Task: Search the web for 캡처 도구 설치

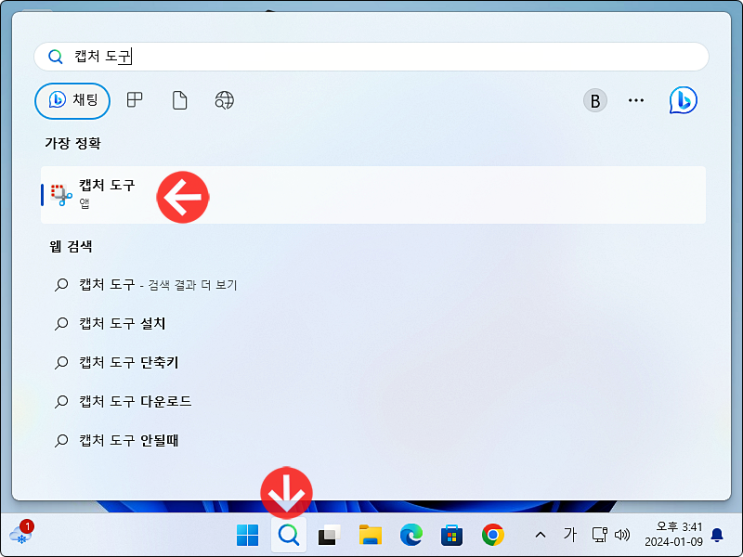Action: pyautogui.click(x=110, y=324)
